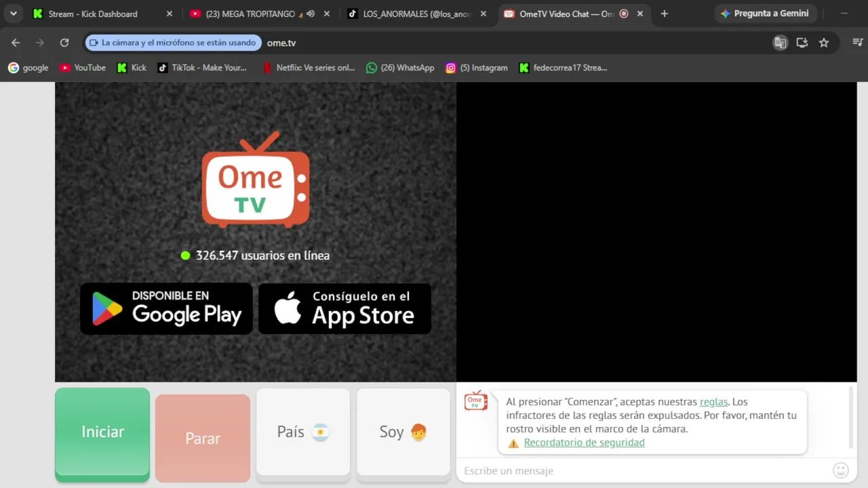Open a new browser tab

pyautogui.click(x=665, y=14)
